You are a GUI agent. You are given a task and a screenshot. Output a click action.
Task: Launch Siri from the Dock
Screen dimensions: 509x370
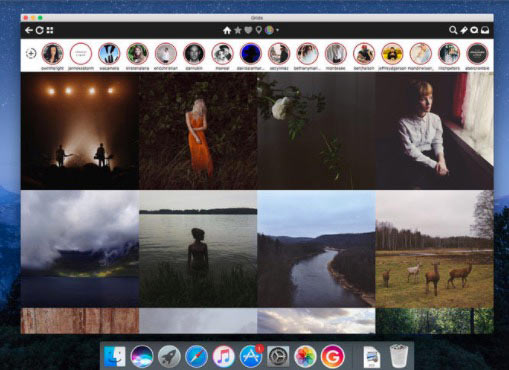(x=142, y=356)
